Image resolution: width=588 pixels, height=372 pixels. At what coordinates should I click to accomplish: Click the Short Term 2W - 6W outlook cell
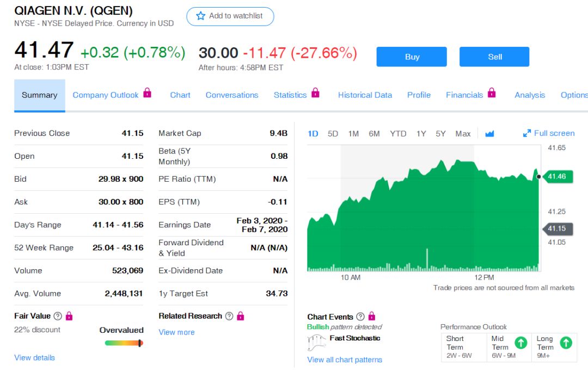coord(464,346)
